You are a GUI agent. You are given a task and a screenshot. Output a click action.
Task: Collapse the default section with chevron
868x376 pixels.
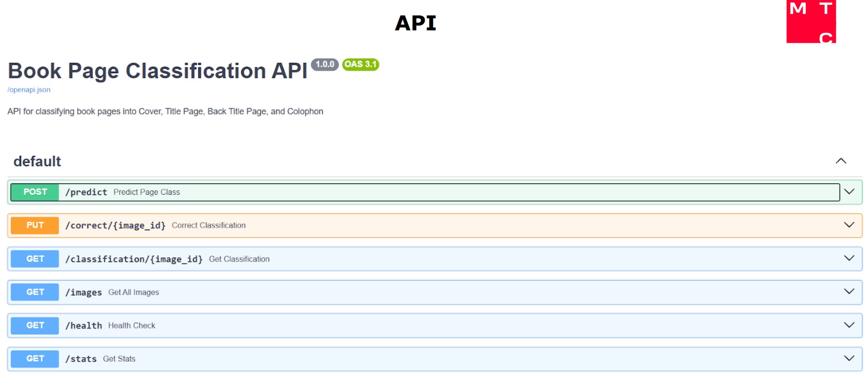pyautogui.click(x=841, y=161)
